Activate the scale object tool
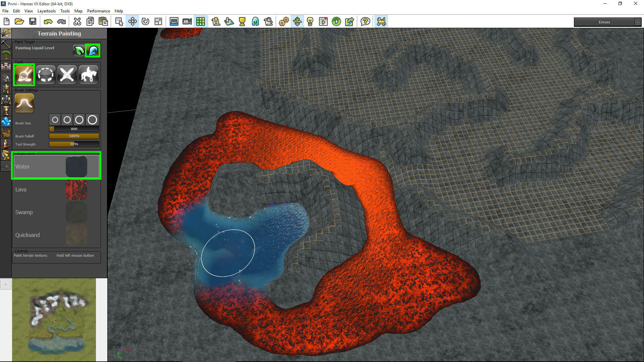Screen dimensions: 644x362 [x=158, y=22]
